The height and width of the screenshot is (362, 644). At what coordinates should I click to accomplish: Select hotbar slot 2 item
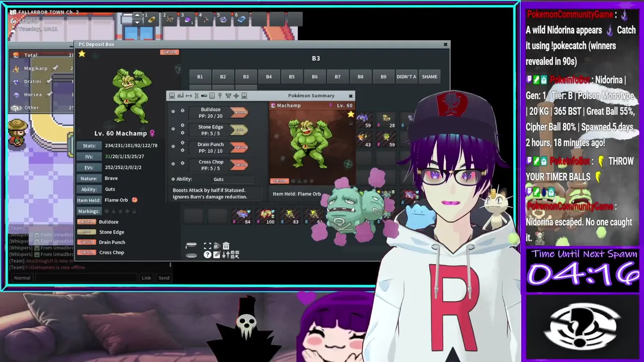[170, 19]
